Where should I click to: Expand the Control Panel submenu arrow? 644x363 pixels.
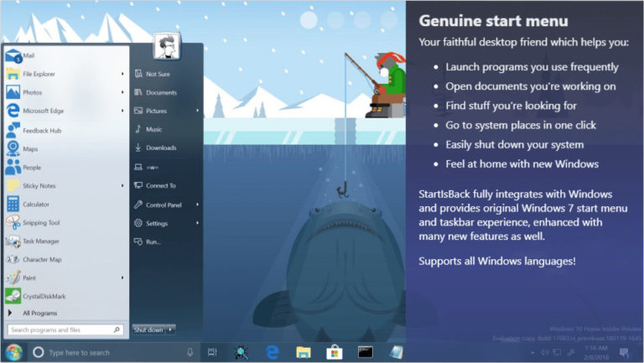[x=198, y=205]
